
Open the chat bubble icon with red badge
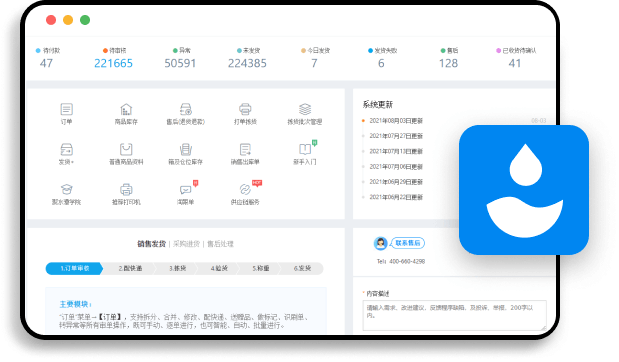pos(186,189)
